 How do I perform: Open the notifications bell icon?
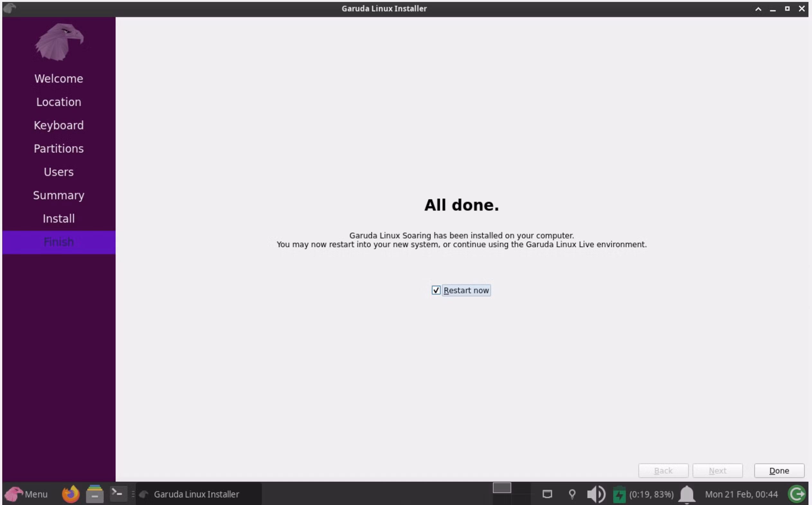pyautogui.click(x=687, y=494)
